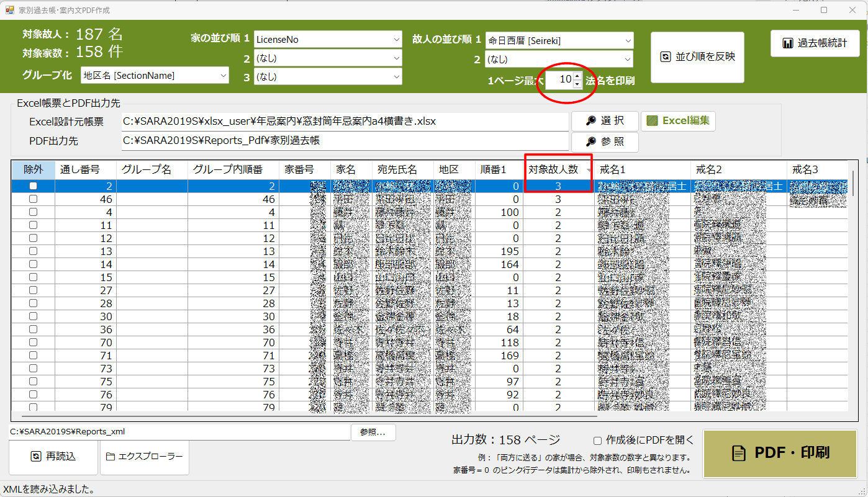Sort by the 通し番号 column header
The image size is (868, 497).
point(86,169)
